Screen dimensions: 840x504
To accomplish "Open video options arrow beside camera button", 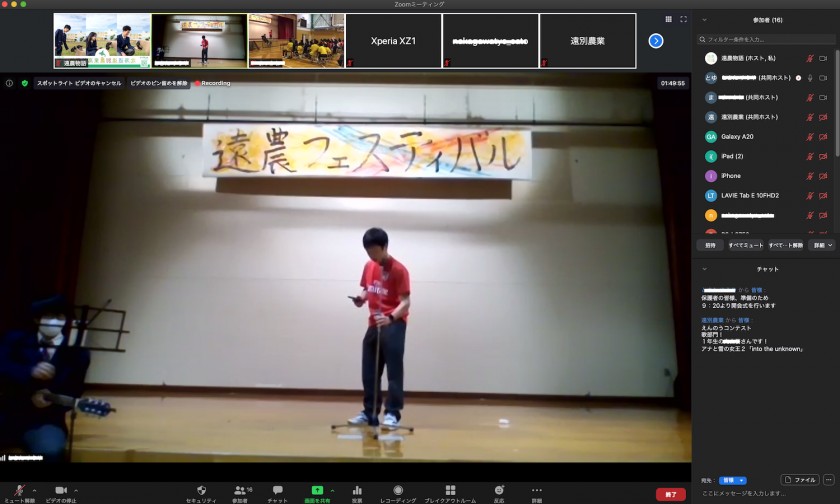I will point(76,490).
